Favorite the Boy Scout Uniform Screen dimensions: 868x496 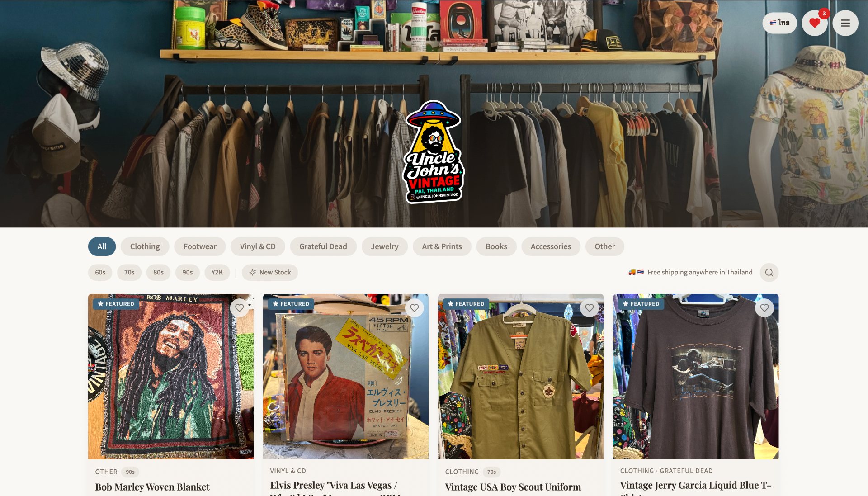pos(590,308)
